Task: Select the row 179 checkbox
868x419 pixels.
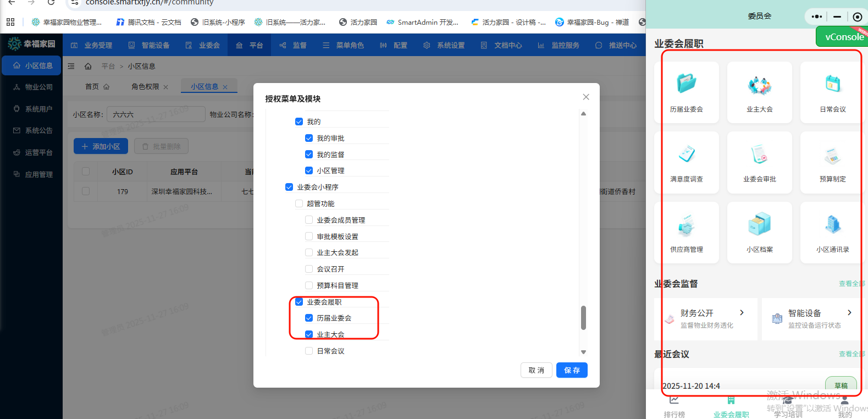Action: [x=86, y=191]
